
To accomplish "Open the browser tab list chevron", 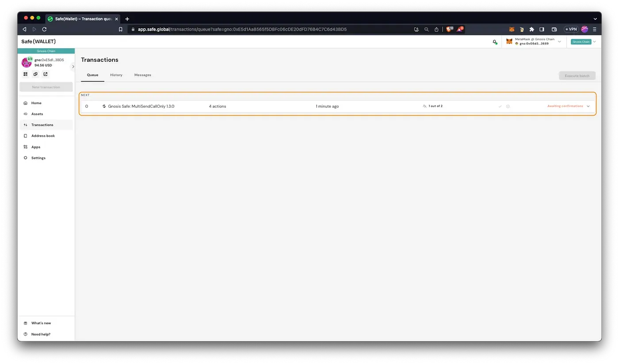I will click(595, 19).
